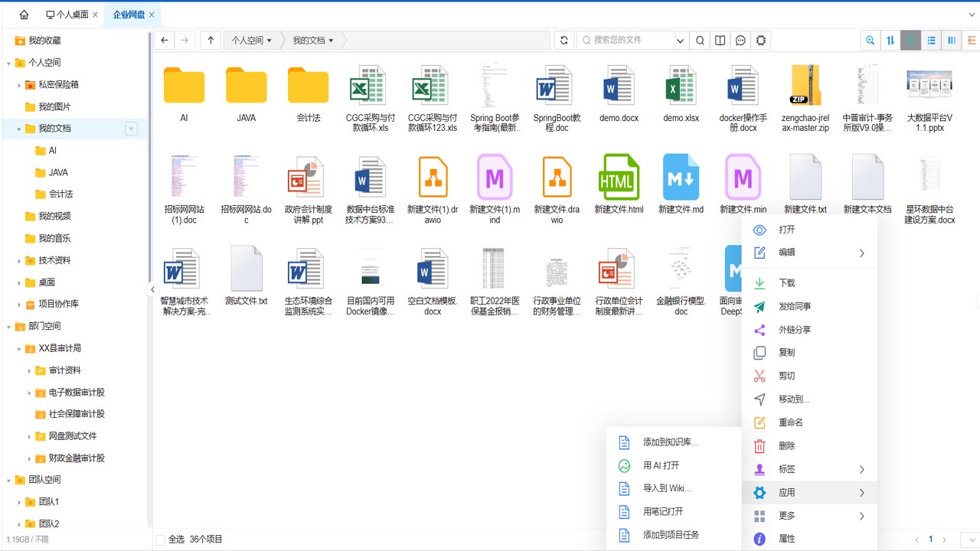Open the 我的文档 breadcrumb dropdown
The width and height of the screenshot is (980, 551).
coord(331,41)
